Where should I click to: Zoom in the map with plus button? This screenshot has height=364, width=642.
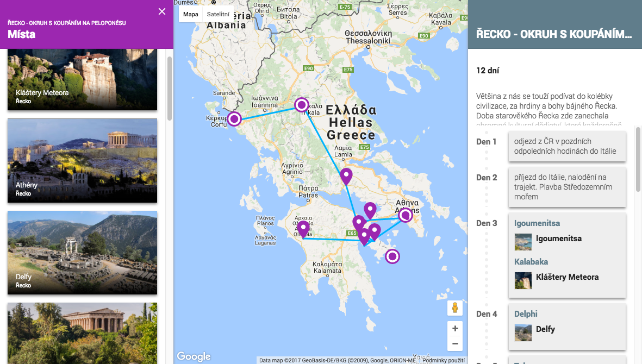click(455, 329)
